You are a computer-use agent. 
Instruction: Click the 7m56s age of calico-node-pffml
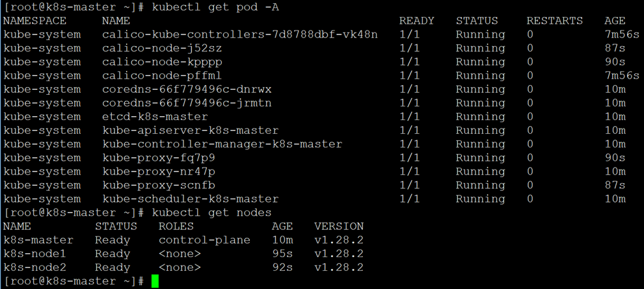click(x=622, y=75)
